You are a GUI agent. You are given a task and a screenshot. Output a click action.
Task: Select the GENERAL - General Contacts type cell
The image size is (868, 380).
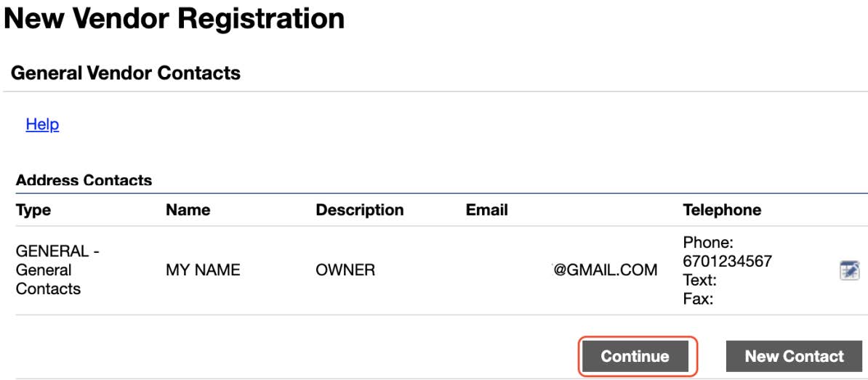[x=57, y=270]
